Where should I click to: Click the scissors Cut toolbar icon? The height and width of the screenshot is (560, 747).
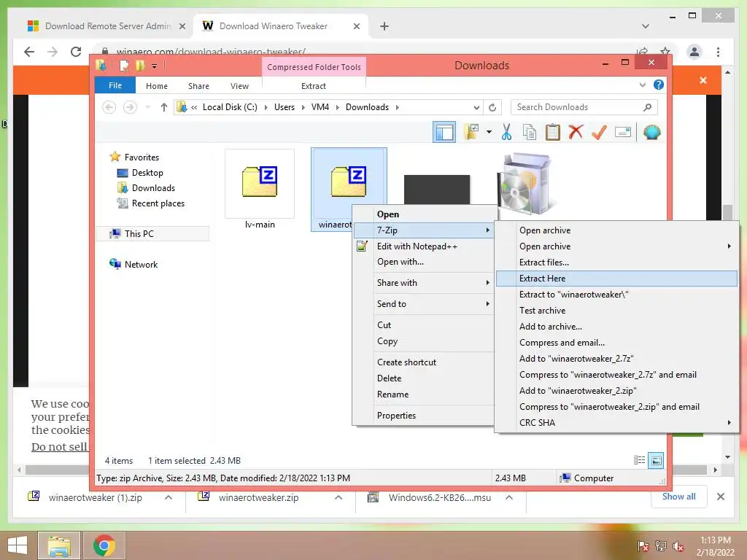click(x=506, y=132)
